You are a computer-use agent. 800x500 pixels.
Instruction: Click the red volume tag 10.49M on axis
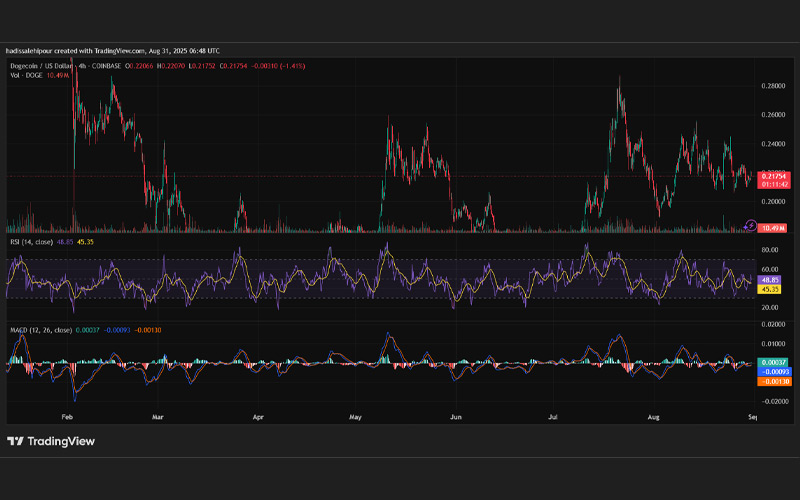[x=772, y=228]
